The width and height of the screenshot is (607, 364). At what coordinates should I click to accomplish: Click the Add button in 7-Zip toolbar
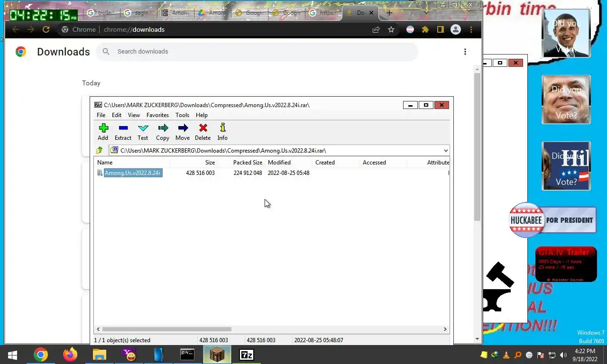pyautogui.click(x=103, y=132)
